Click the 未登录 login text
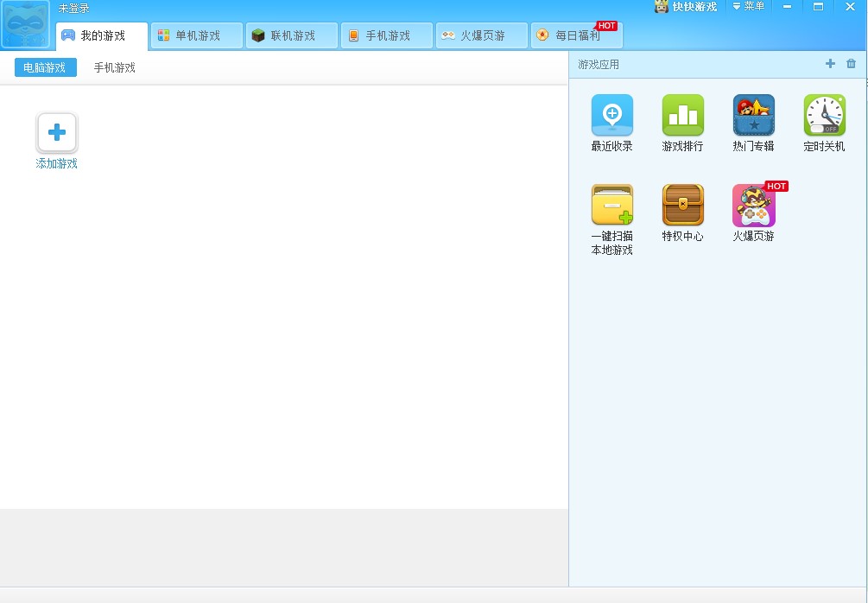The height and width of the screenshot is (603, 868). (x=73, y=9)
